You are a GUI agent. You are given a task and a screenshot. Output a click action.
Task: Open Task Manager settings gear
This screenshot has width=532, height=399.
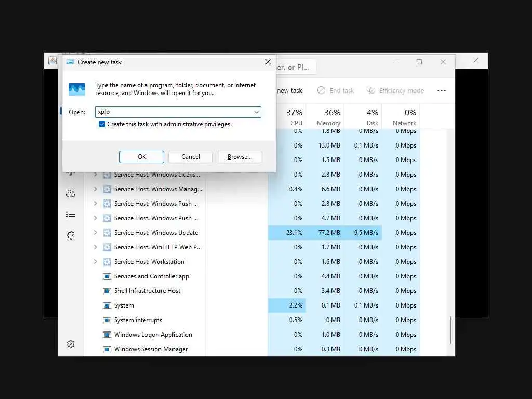pyautogui.click(x=71, y=344)
